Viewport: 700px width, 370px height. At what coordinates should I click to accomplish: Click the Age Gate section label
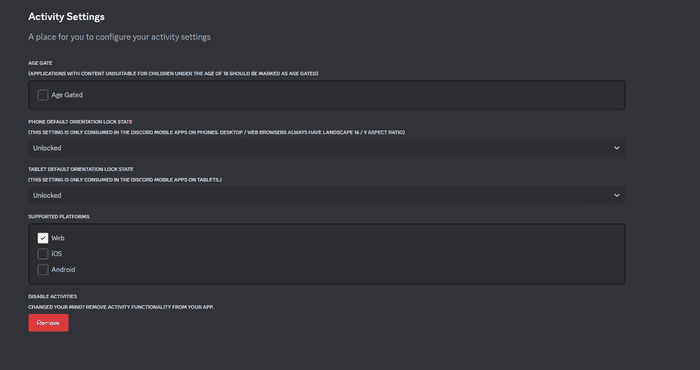[x=40, y=63]
